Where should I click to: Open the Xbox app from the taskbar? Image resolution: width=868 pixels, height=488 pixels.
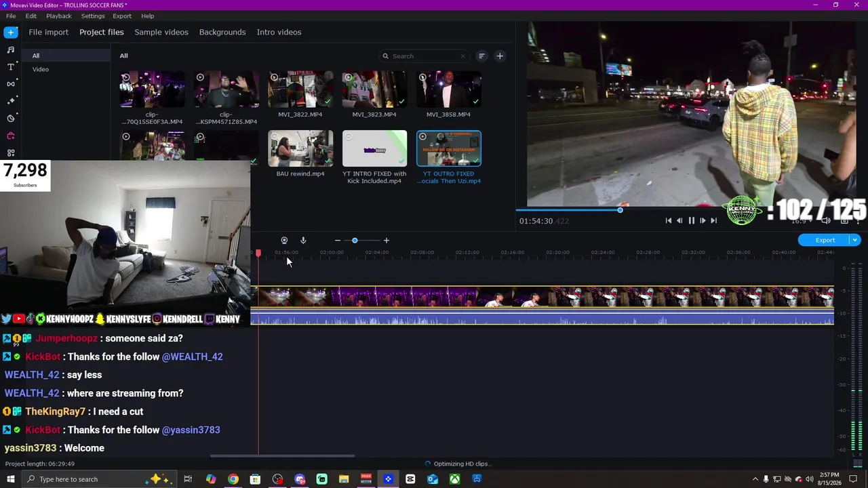454,479
